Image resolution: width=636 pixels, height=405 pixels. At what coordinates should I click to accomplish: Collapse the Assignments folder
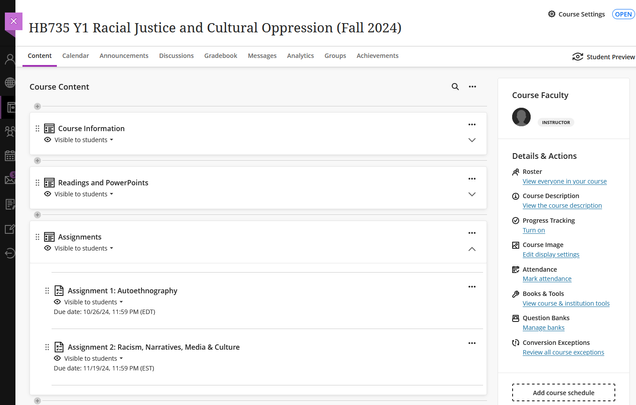click(472, 249)
